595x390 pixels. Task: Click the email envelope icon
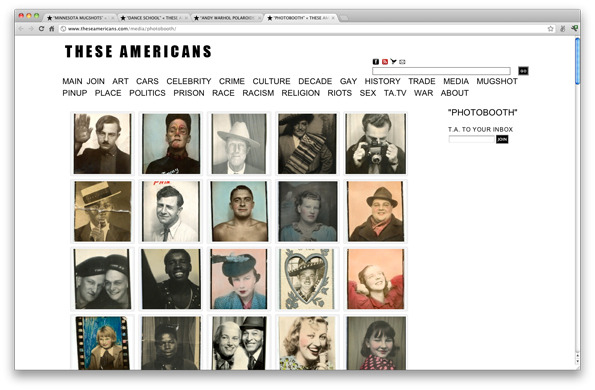[402, 61]
